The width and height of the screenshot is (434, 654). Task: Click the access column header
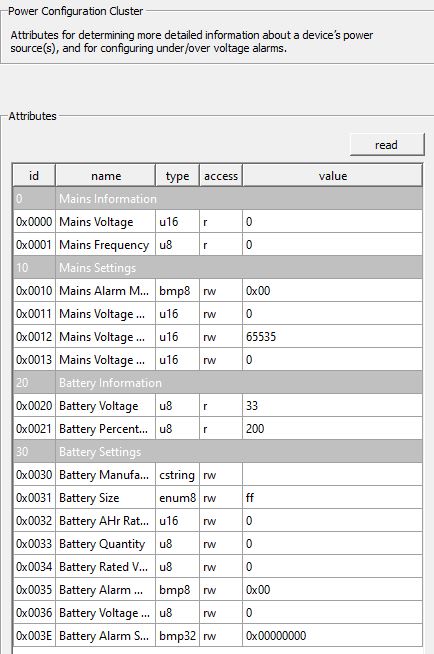point(221,176)
